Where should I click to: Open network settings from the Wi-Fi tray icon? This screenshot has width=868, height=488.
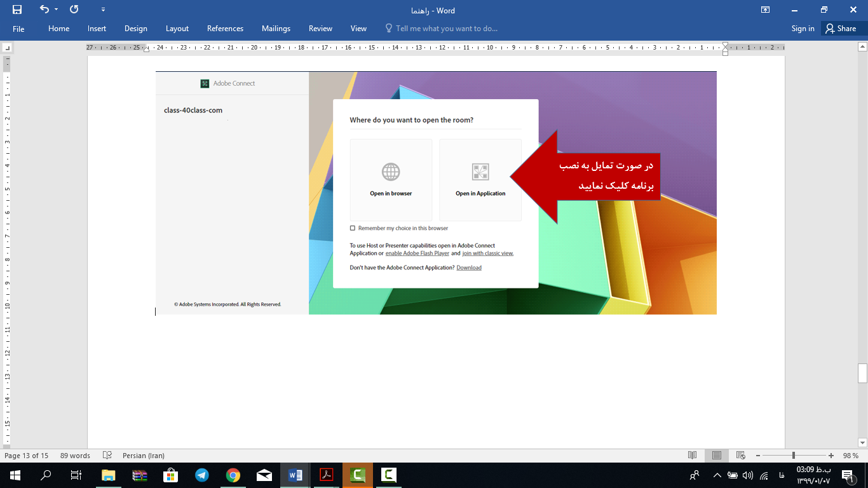point(764,475)
